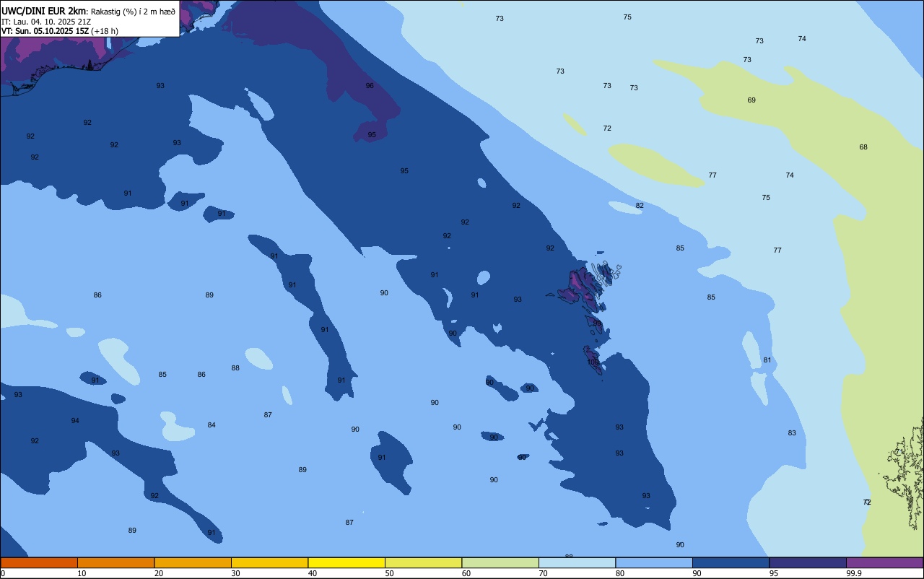Screen dimensions: 924x579
Task: Click the amber 20–30 legend swatch
Action: 193,562
